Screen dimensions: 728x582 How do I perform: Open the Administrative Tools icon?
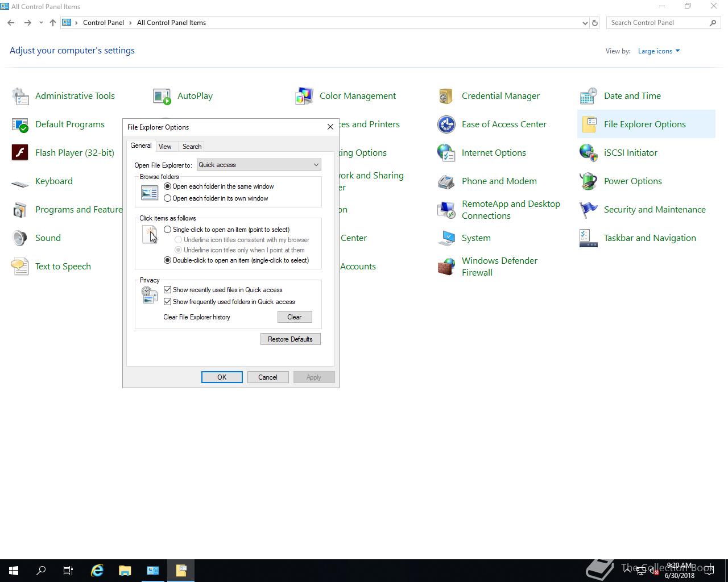20,96
